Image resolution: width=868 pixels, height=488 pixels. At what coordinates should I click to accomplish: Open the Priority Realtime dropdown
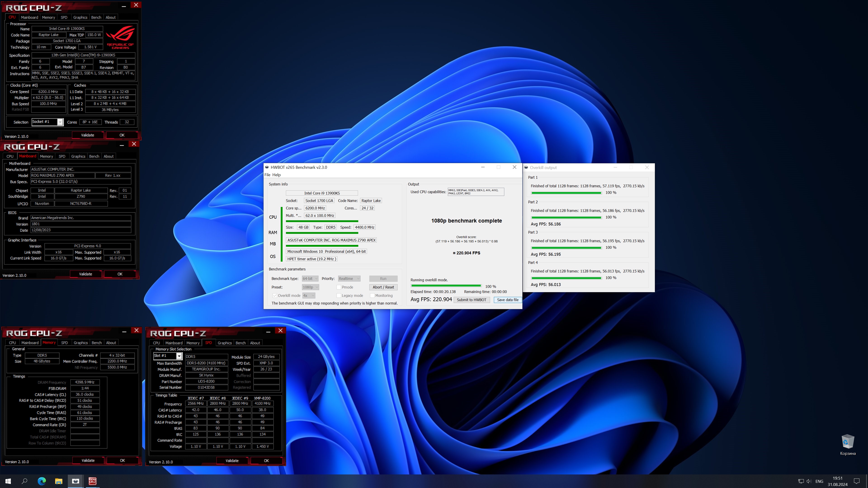coord(349,279)
